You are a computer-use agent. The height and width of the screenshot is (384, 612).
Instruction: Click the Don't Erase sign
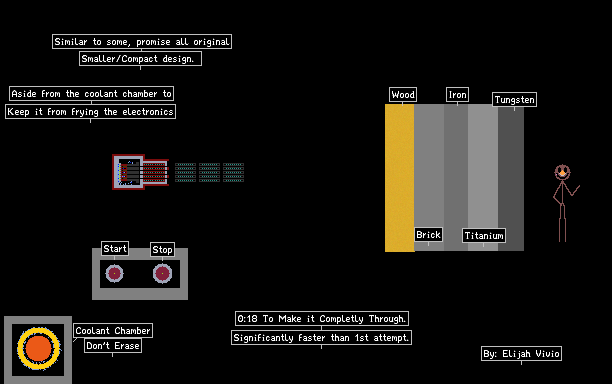(113, 346)
